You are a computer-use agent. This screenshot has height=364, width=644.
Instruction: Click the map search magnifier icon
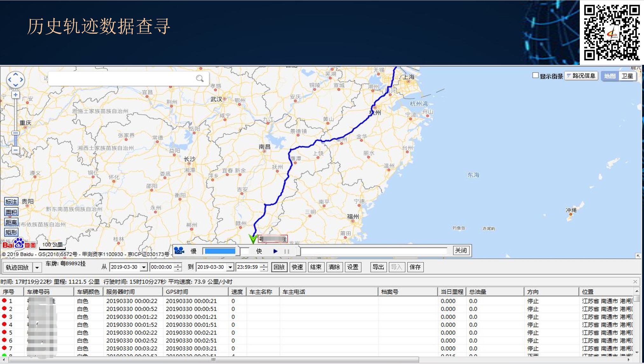[x=200, y=79]
